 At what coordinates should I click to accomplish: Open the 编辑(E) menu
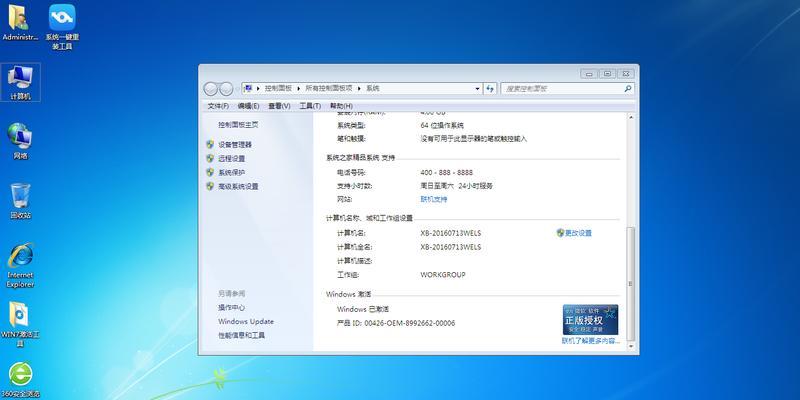248,106
